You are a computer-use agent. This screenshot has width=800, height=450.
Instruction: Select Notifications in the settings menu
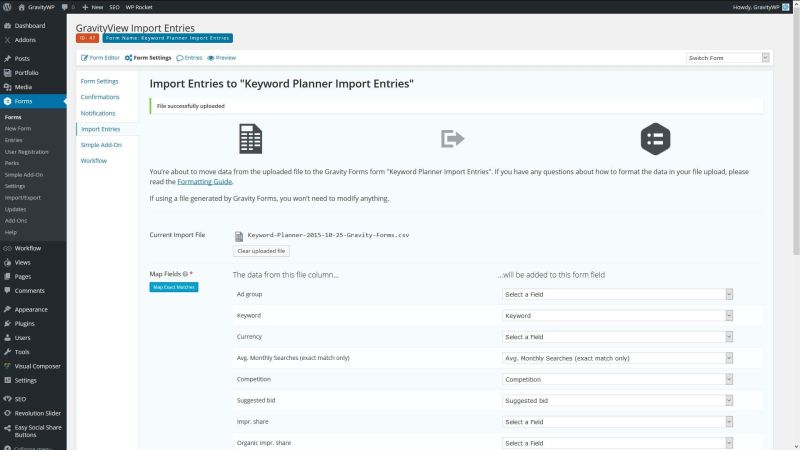[98, 113]
